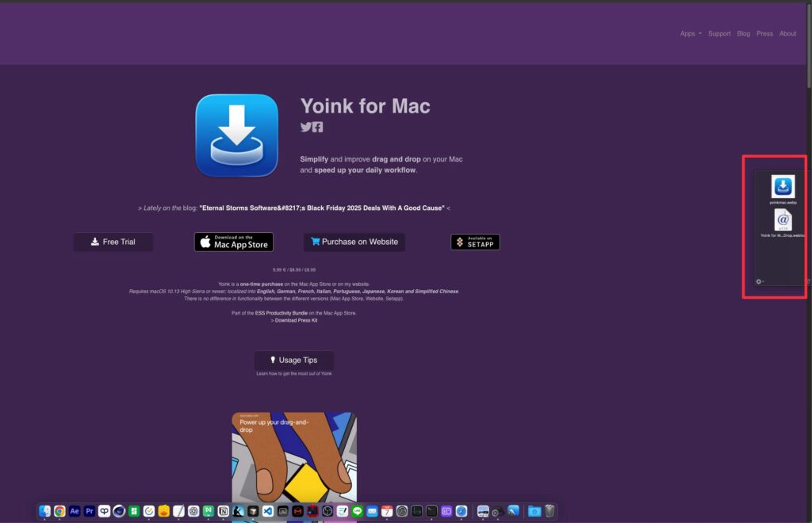This screenshot has width=812, height=523.
Task: Click the Twitter bird icon
Action: pyautogui.click(x=305, y=128)
